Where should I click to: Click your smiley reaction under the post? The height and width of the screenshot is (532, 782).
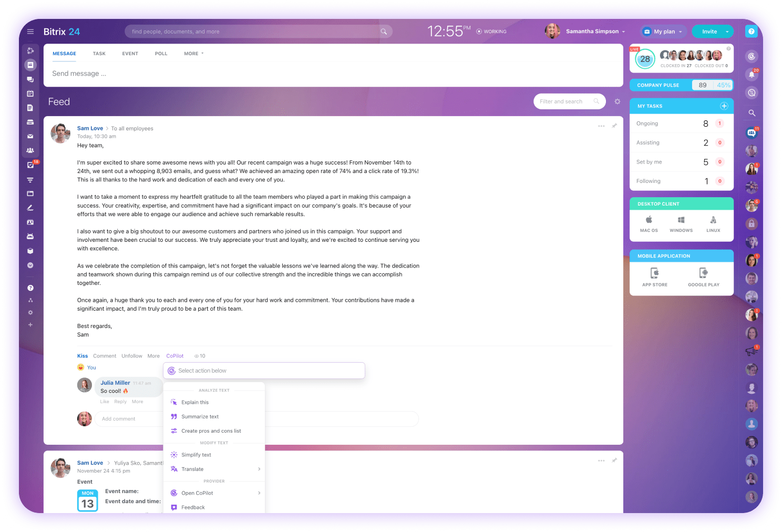(83, 367)
